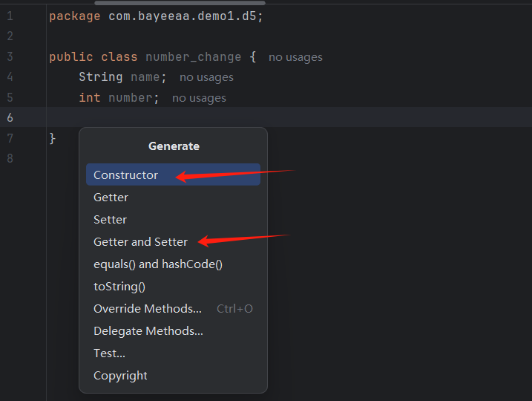Click the 'number' field identifier
The width and height of the screenshot is (532, 401).
(x=131, y=98)
